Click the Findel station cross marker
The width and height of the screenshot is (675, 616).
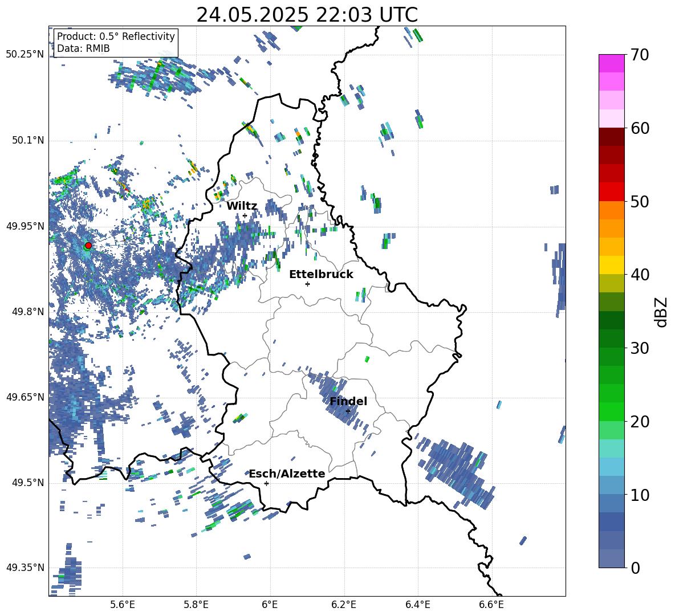coord(348,411)
